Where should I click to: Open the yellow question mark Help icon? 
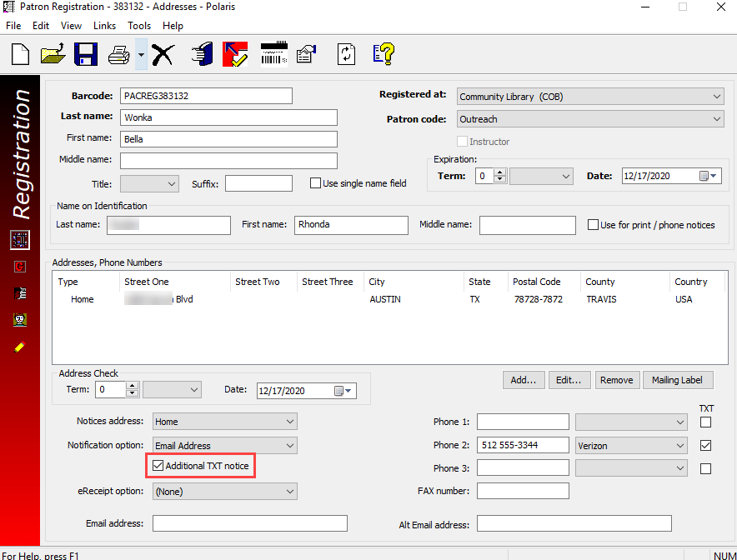383,55
